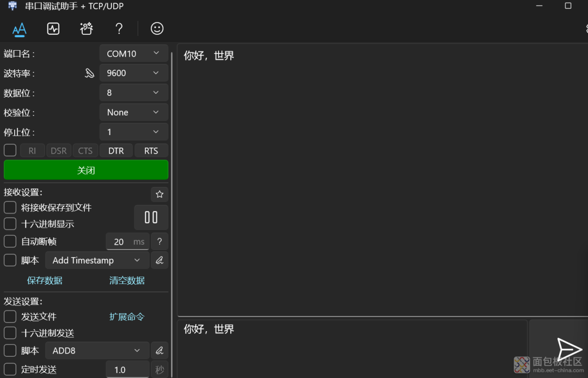
Task: Edit the Add Timestamp receive script
Action: click(160, 260)
